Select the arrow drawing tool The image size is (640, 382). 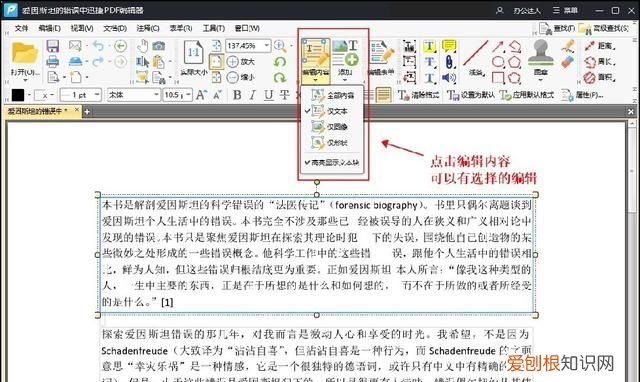coord(498,46)
